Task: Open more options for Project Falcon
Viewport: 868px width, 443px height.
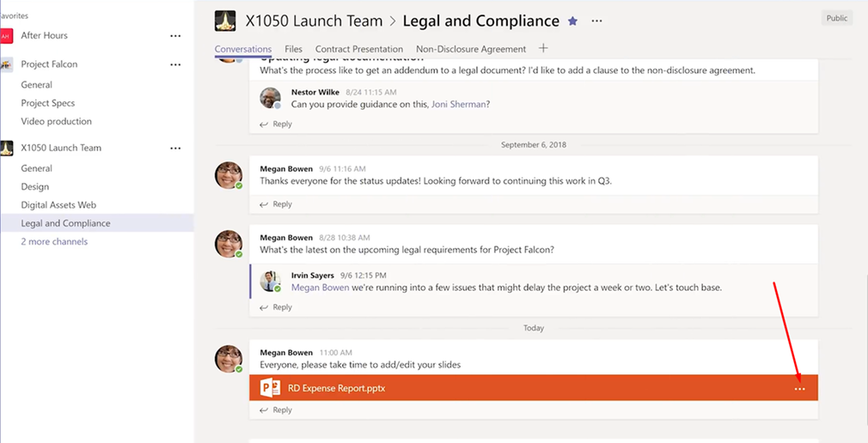Action: (175, 64)
